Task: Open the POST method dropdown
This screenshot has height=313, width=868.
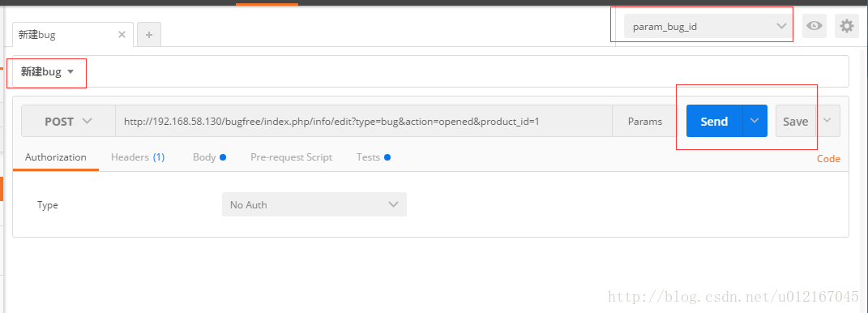Action: [68, 122]
